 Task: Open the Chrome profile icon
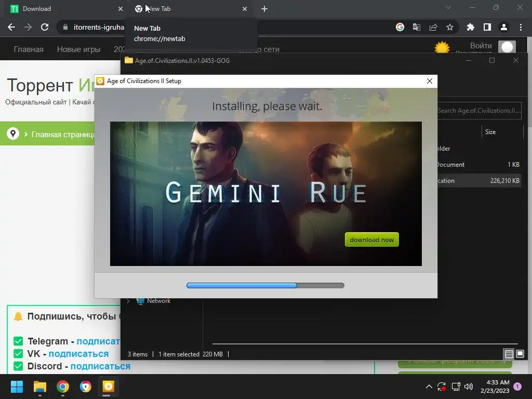pos(504,27)
